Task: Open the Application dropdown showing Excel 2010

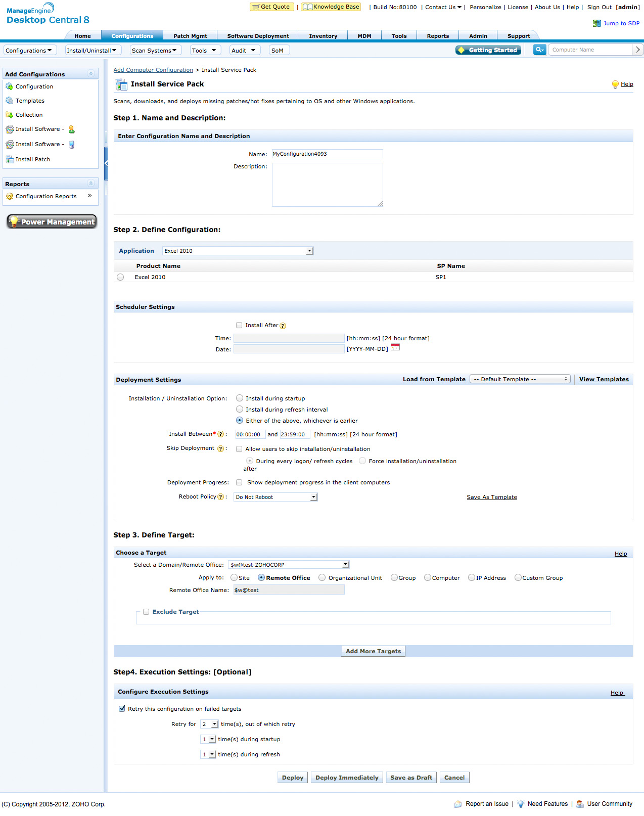Action: click(x=238, y=251)
